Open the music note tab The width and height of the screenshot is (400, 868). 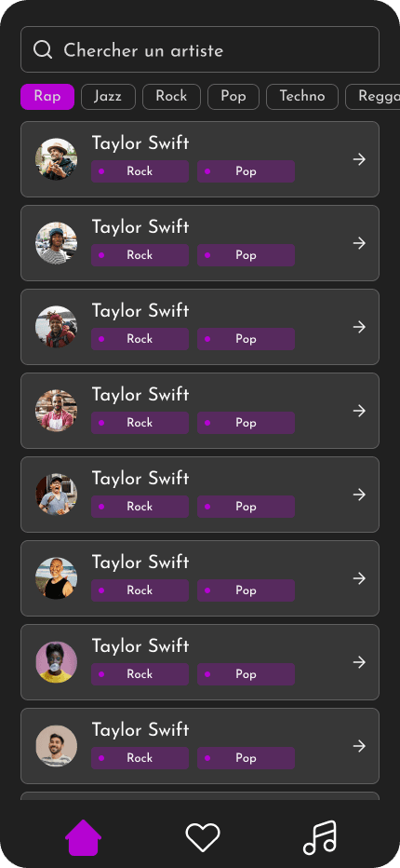point(320,837)
